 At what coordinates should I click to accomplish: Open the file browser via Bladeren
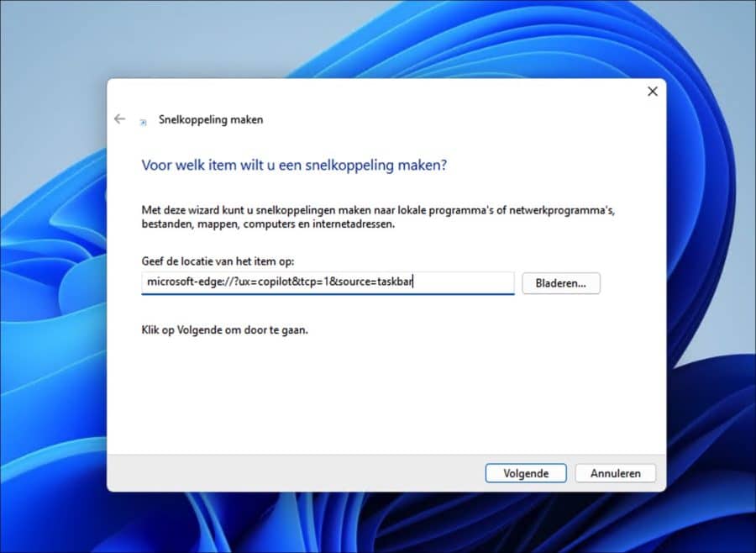561,283
